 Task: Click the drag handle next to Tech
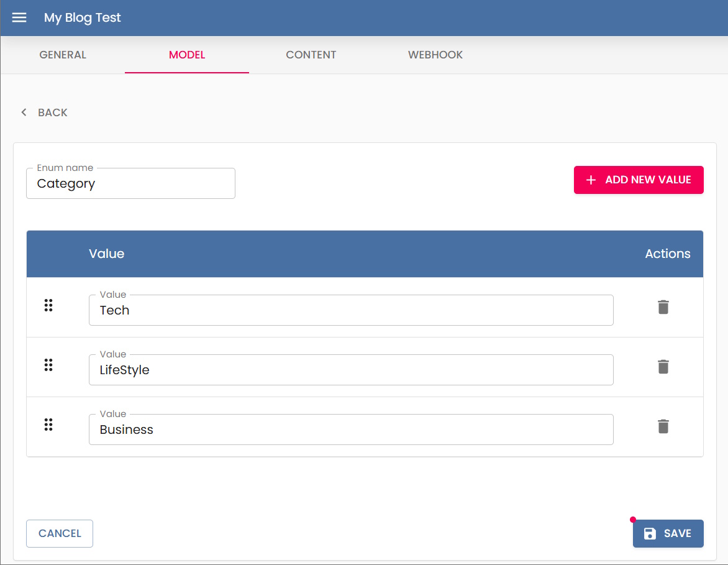click(x=48, y=305)
